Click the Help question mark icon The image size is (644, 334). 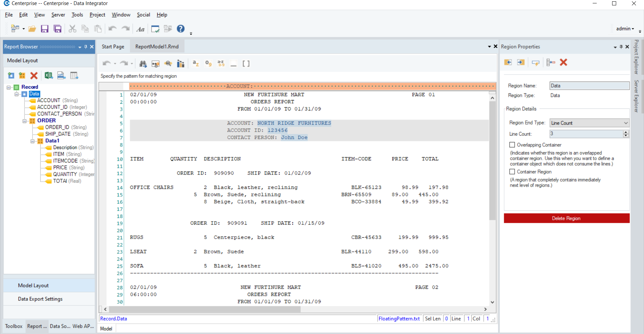[181, 29]
